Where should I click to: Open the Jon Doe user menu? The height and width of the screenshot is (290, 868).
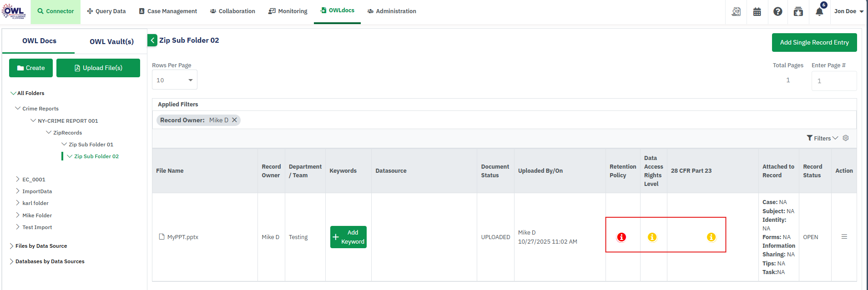pyautogui.click(x=848, y=11)
